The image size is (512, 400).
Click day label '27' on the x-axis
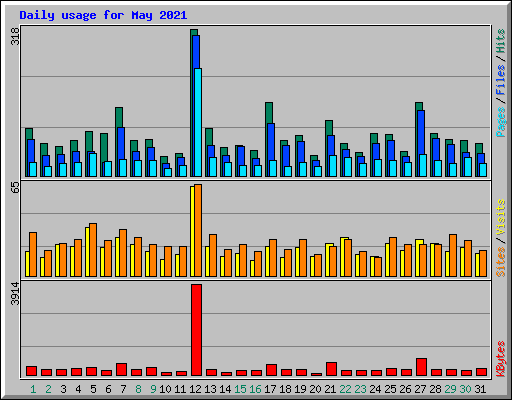point(420,389)
